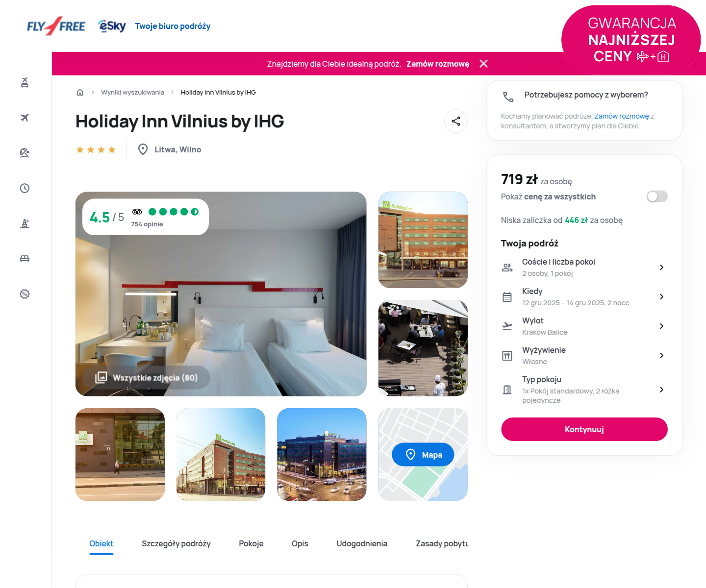This screenshot has width=706, height=588.
Task: Expand the Wylot departure airport option
Action: click(x=583, y=326)
